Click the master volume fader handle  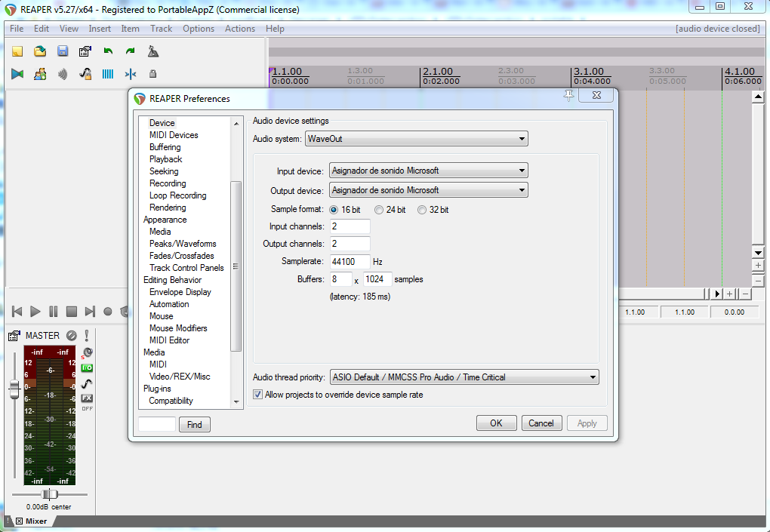point(14,389)
